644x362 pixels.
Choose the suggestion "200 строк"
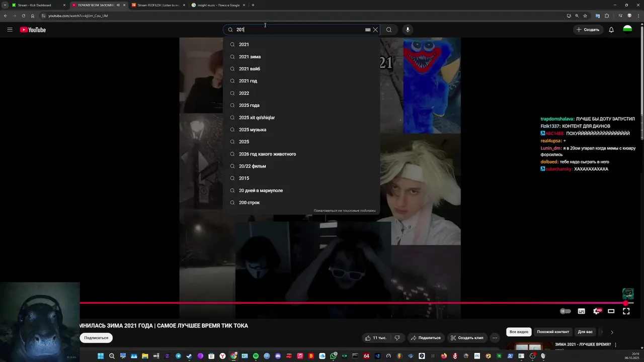pyautogui.click(x=301, y=203)
